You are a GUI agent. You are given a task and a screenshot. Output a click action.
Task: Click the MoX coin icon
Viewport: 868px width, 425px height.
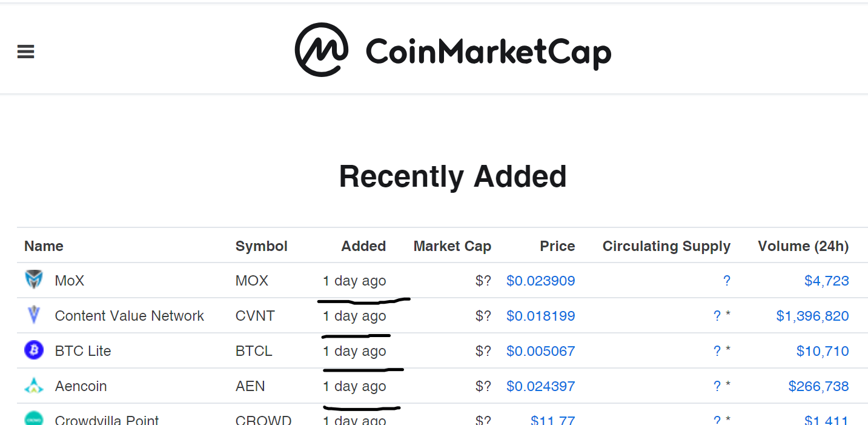(x=34, y=280)
